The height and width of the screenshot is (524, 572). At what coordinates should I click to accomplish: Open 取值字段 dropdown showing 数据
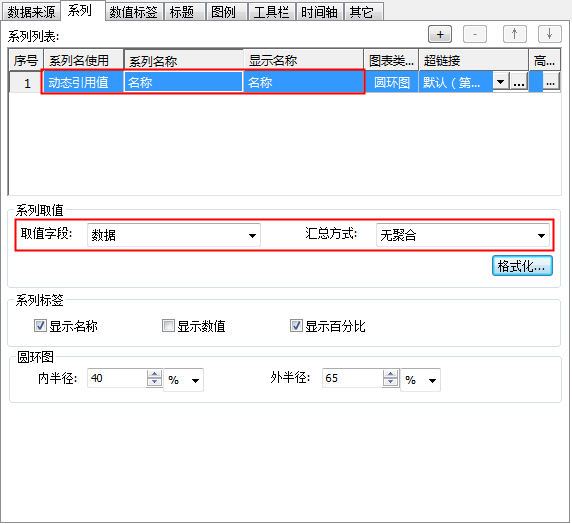[x=174, y=235]
